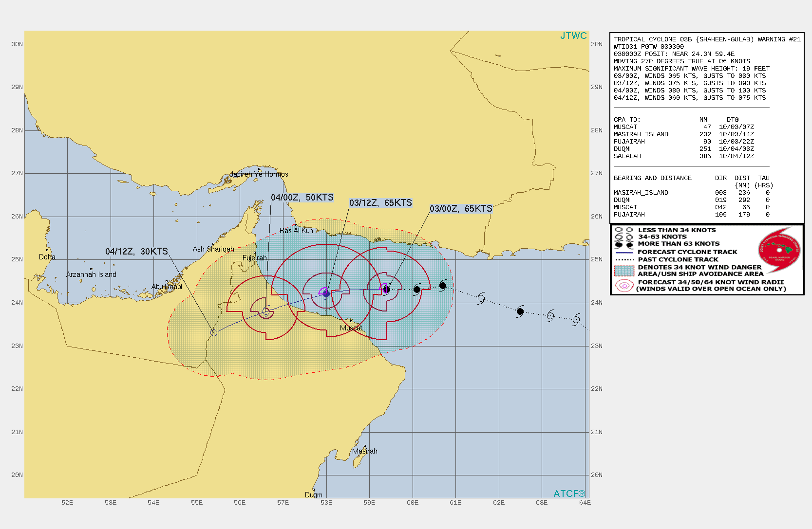Click the Abu Dhabi city marker
812x529 pixels.
[167, 281]
